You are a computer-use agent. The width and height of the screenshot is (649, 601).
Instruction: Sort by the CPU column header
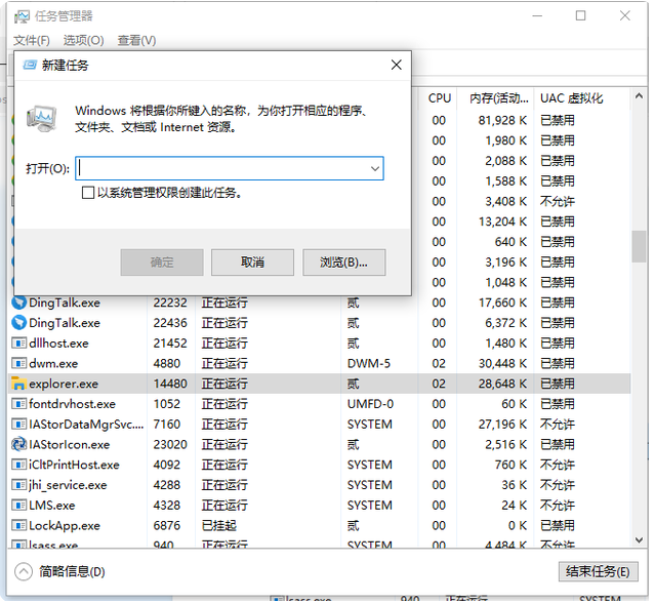pyautogui.click(x=439, y=98)
